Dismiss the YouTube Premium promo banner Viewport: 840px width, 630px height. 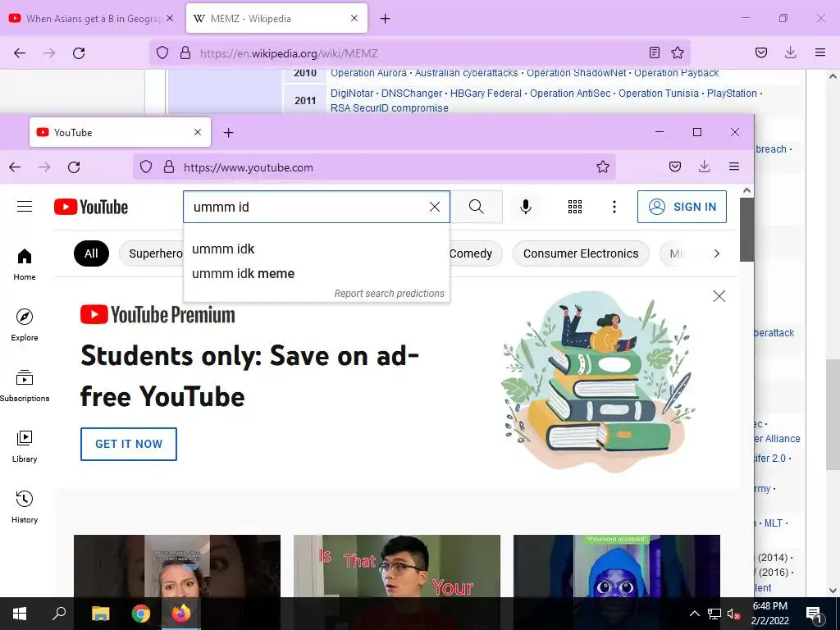pos(719,296)
